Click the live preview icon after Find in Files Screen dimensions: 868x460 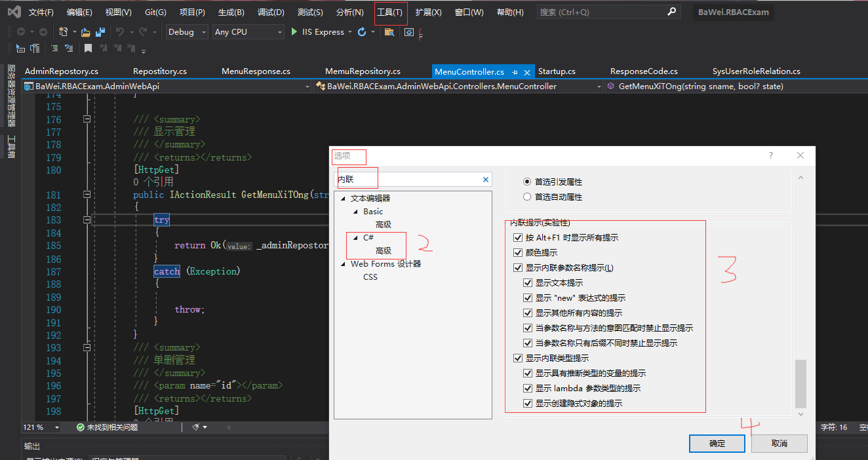click(409, 31)
